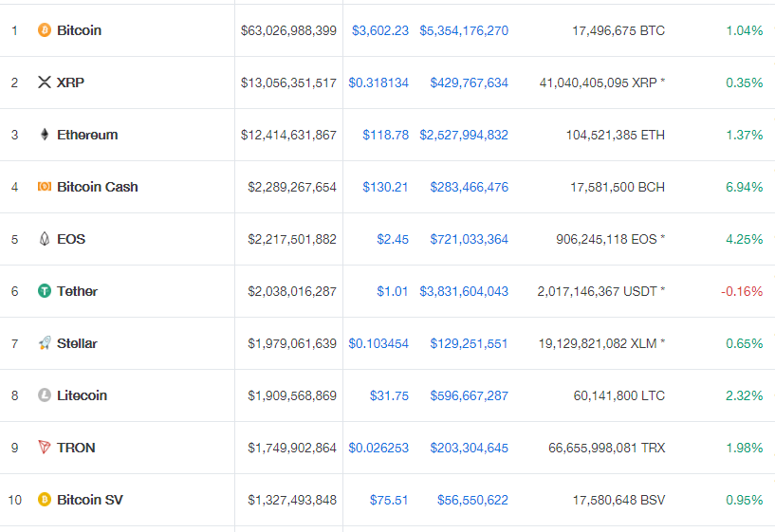Open the XRP name link
Image resolution: width=775 pixels, height=532 pixels.
(71, 83)
